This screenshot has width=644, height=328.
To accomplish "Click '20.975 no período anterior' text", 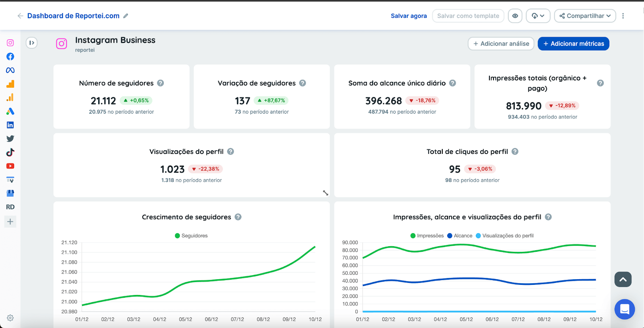I will coord(122,112).
